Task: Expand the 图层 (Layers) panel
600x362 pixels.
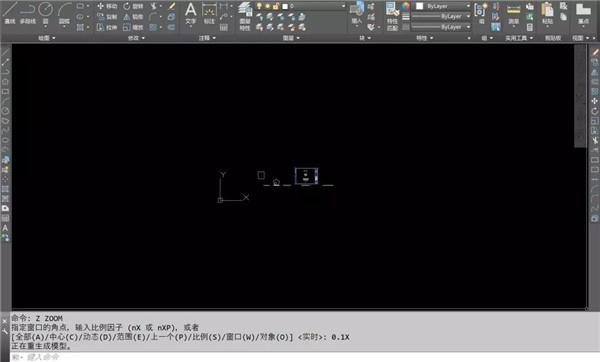Action: tap(291, 38)
